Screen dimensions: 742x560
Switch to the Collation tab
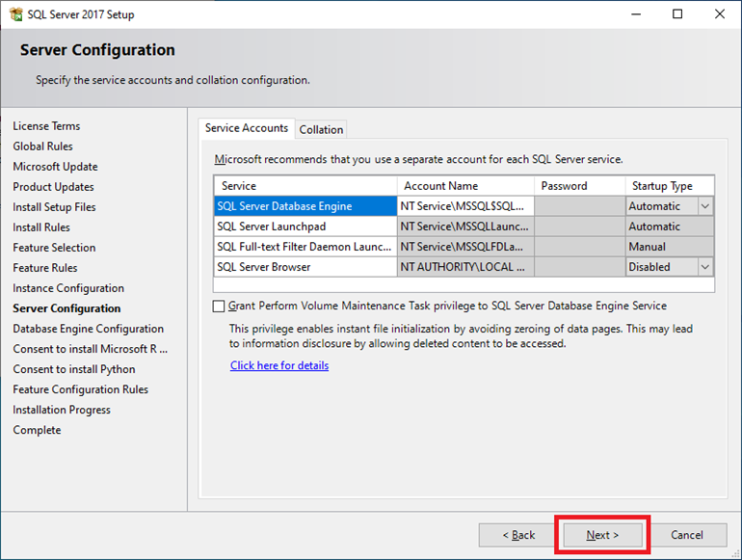coord(321,129)
